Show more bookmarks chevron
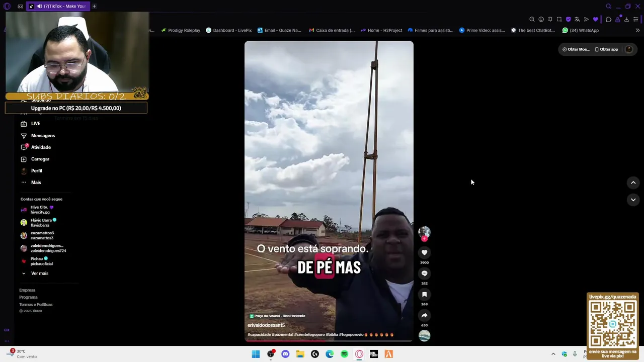This screenshot has width=644, height=362. [x=637, y=30]
